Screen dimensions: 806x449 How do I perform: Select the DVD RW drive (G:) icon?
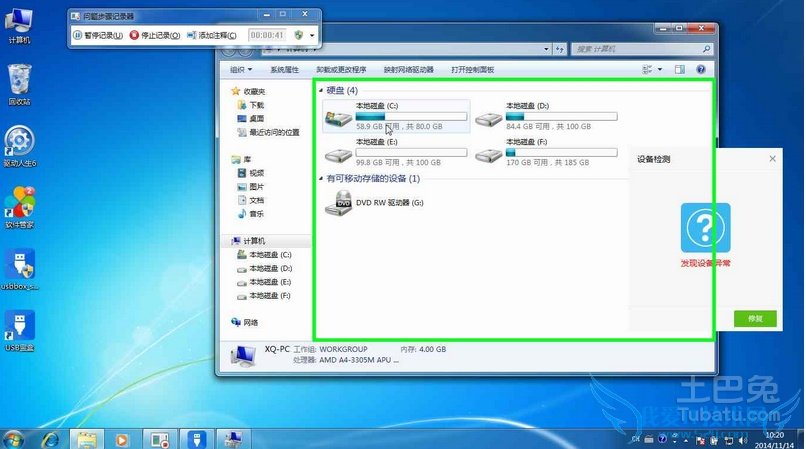click(x=341, y=202)
